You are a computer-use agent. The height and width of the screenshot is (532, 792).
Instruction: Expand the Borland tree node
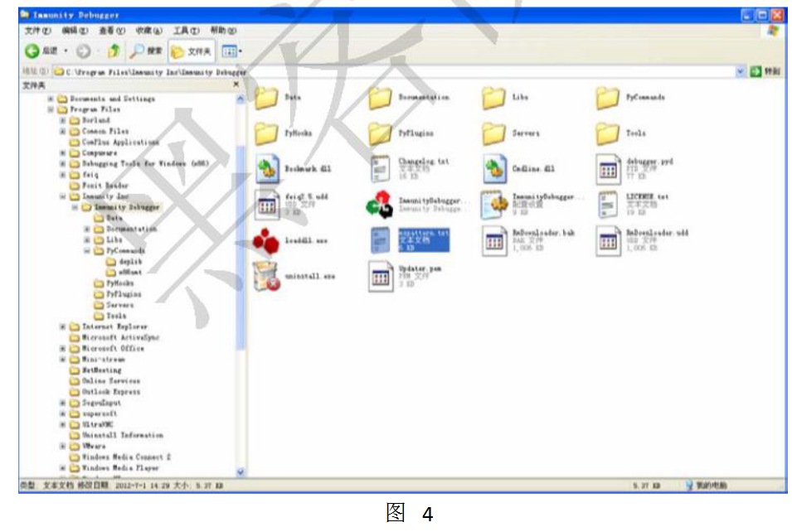(x=63, y=121)
